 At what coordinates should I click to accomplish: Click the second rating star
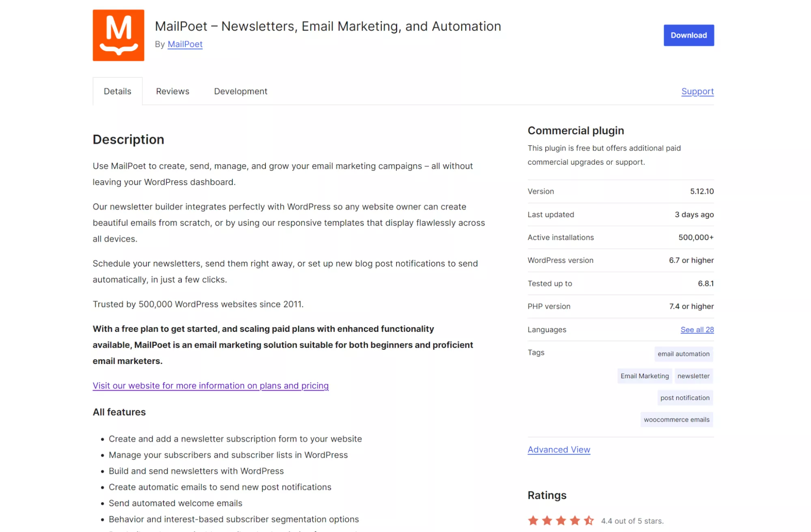click(547, 520)
